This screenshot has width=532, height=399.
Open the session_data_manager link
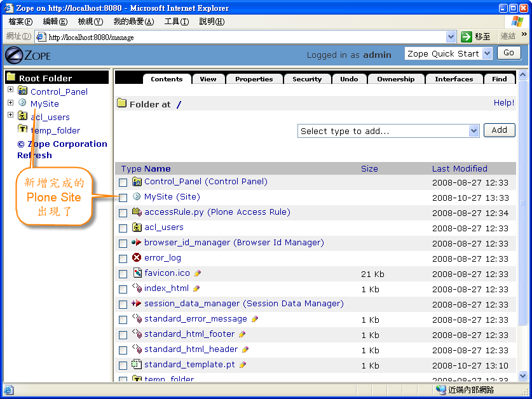pos(244,304)
